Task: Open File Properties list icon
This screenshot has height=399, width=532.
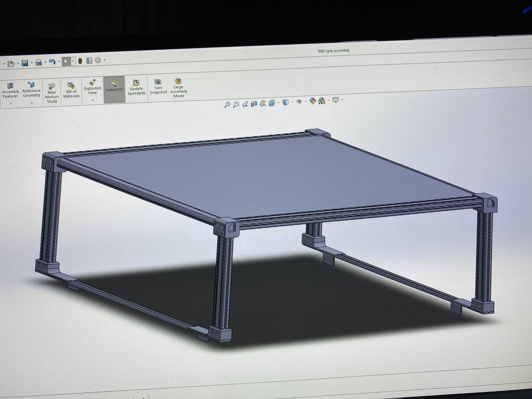Action: [89, 60]
